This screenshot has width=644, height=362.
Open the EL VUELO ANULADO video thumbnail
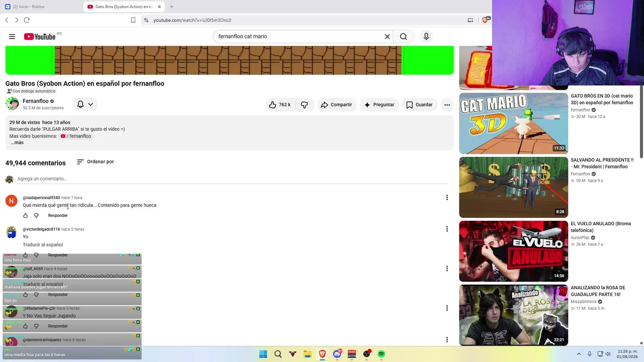click(x=513, y=251)
